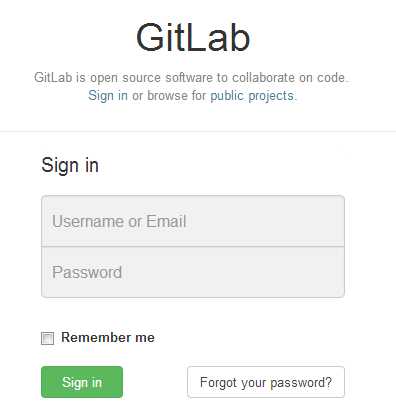Follow the Sign in link in the tagline
The image size is (396, 411).
pos(108,96)
